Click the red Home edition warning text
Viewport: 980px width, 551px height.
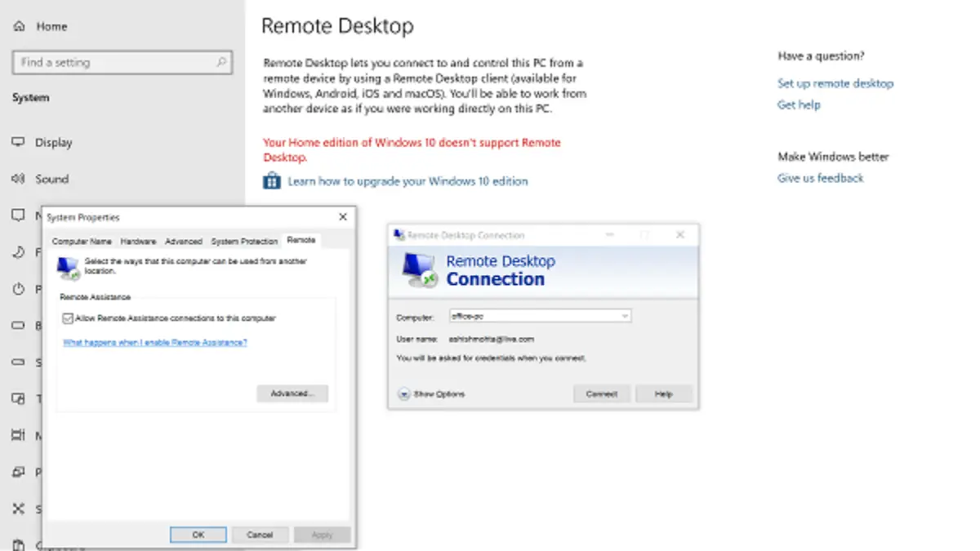(412, 149)
